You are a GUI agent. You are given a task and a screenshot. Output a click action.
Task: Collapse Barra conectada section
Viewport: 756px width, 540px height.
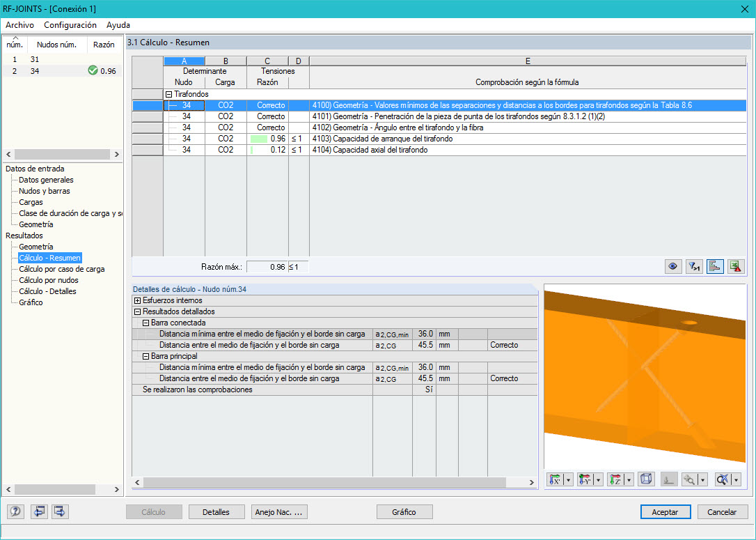pos(145,323)
